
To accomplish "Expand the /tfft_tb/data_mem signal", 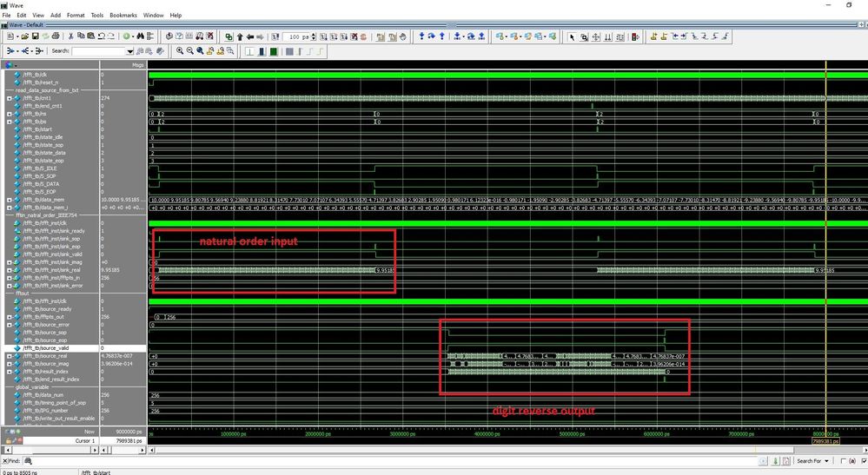I will 10,200.
